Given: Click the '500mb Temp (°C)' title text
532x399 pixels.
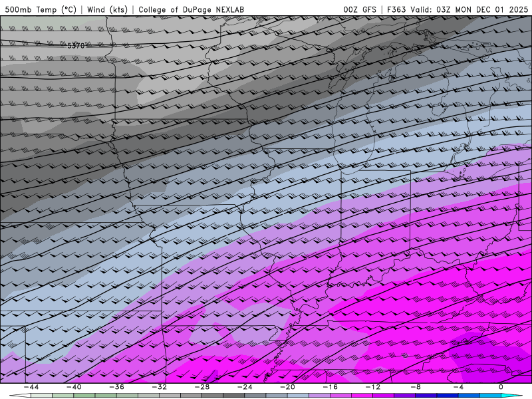Looking at the screenshot, I should coord(41,10).
